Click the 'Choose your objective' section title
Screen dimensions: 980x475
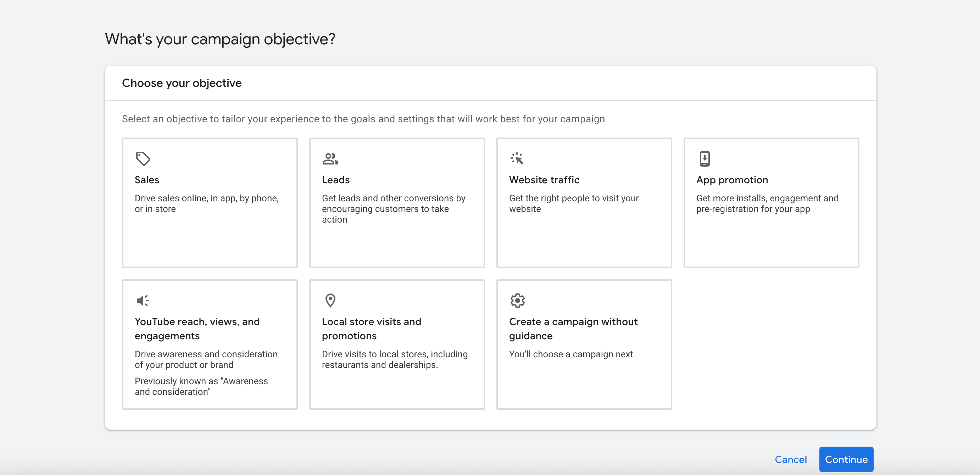tap(182, 83)
